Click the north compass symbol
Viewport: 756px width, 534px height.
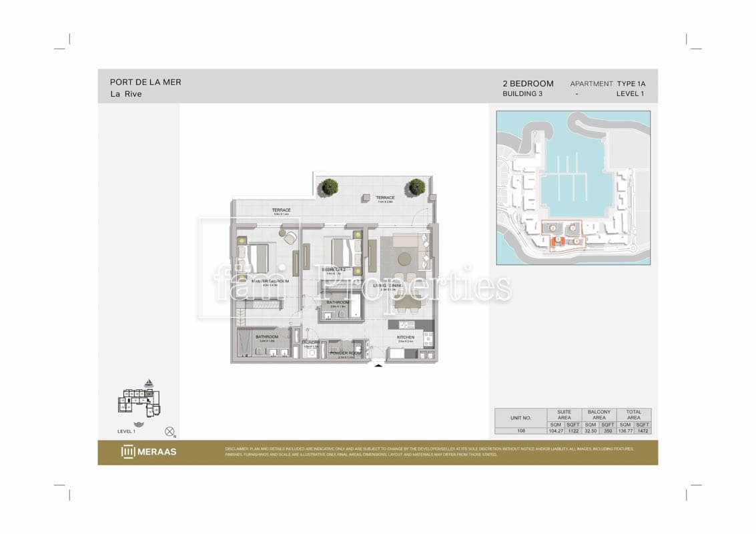[169, 432]
